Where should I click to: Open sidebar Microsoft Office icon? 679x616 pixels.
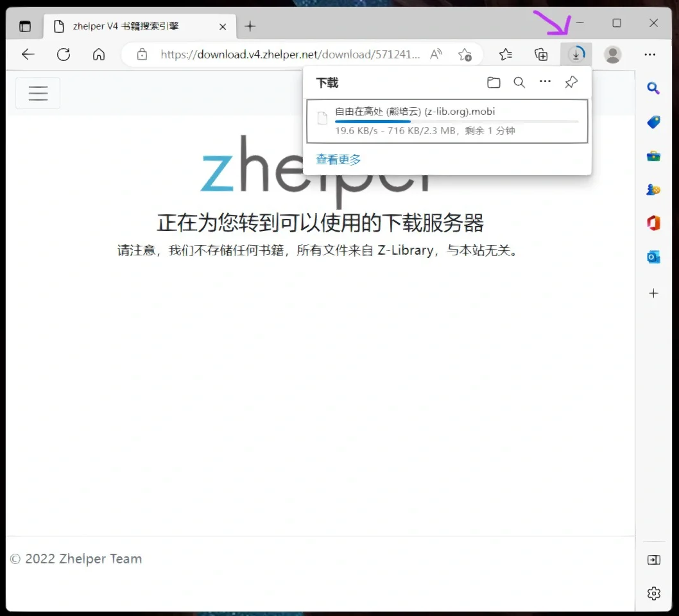coord(653,223)
